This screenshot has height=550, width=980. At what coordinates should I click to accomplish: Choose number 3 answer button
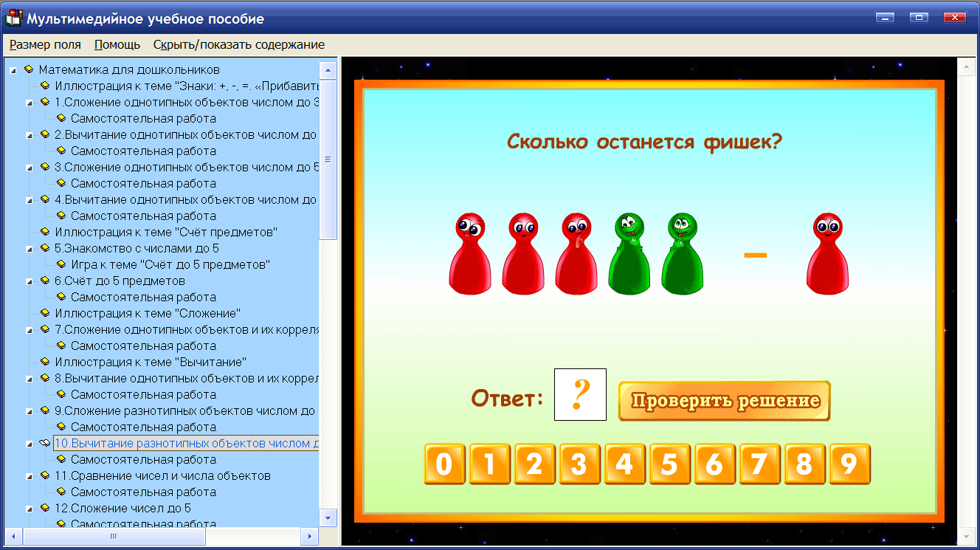(579, 464)
